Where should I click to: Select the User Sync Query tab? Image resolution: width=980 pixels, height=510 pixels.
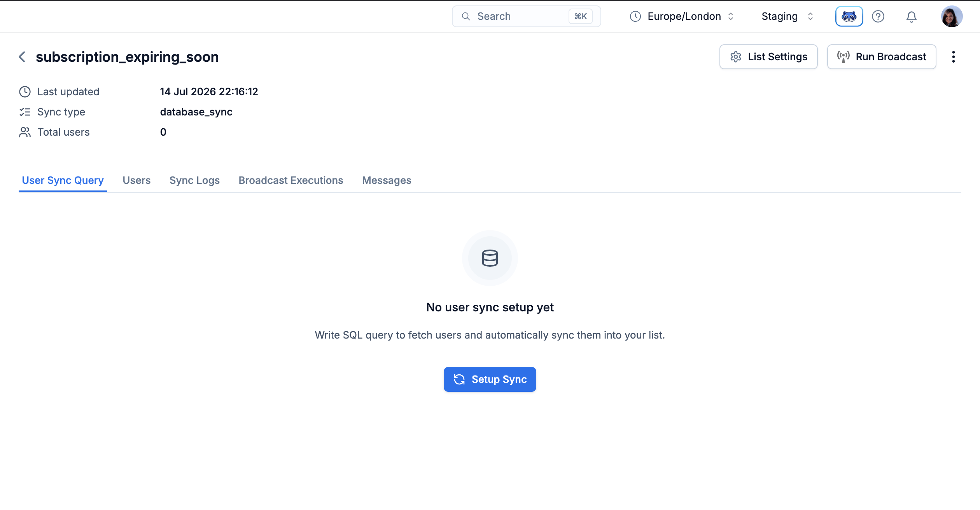[63, 180]
